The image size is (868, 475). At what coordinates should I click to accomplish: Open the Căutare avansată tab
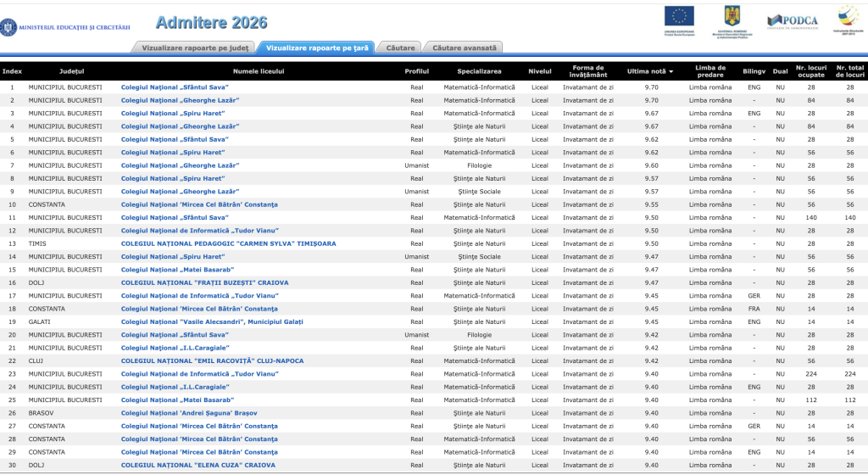pos(464,48)
